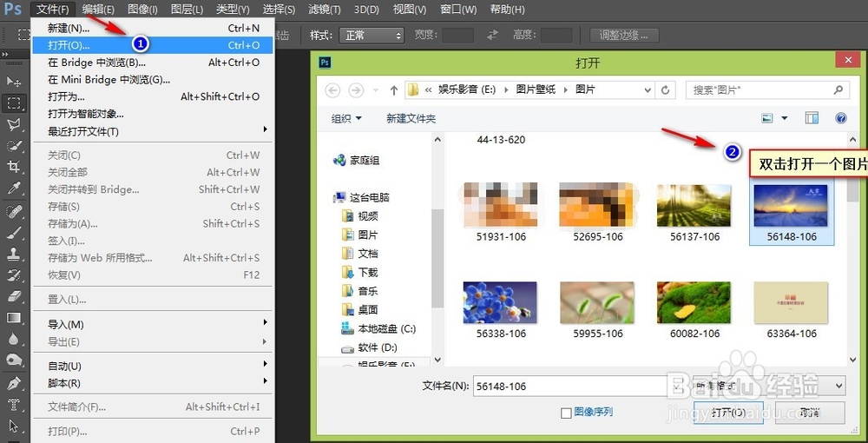Open the view options dropdown arrow
868x443 pixels.
tap(784, 118)
